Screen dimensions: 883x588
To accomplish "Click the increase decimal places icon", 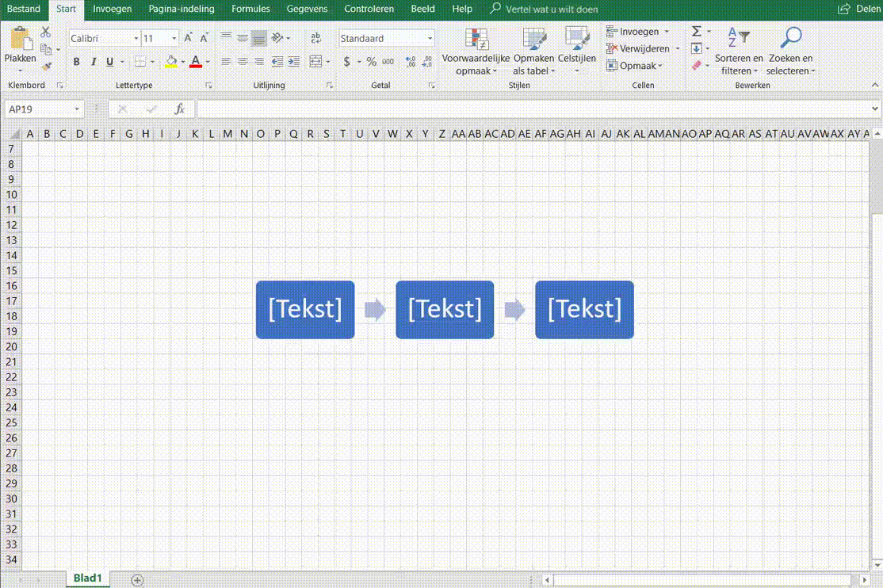I will (x=411, y=61).
